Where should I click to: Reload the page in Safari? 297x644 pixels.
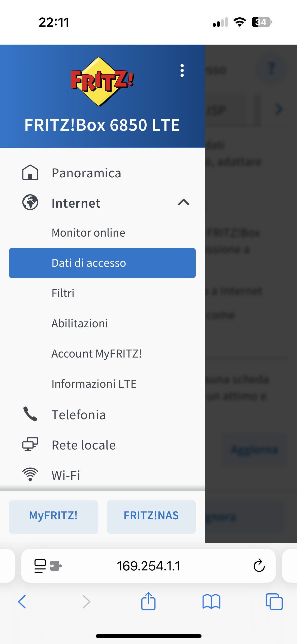[259, 566]
